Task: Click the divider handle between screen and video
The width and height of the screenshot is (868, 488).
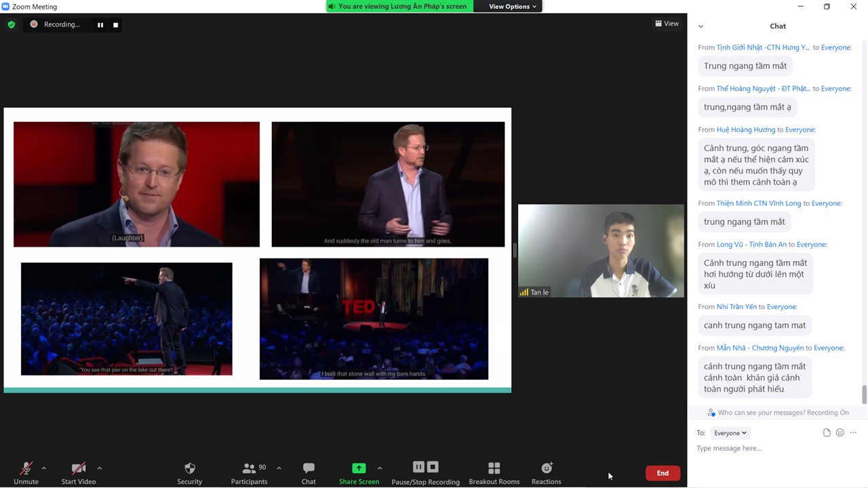Action: click(x=515, y=251)
